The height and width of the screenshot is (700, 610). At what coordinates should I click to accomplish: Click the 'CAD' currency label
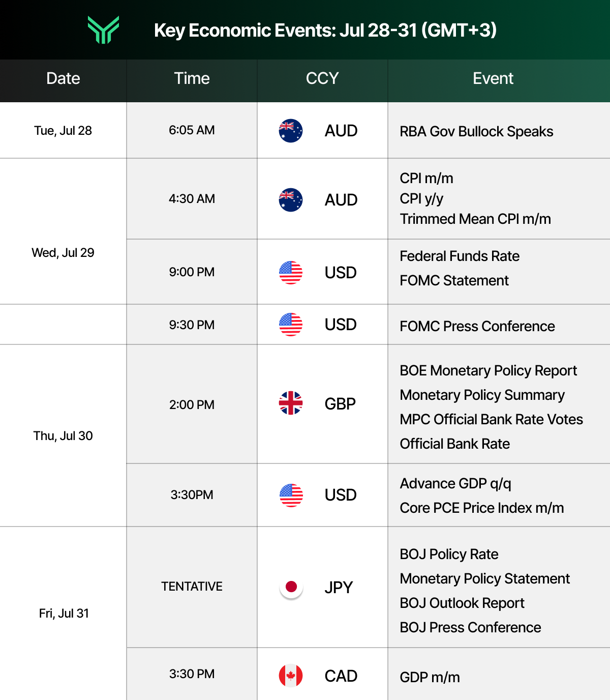click(x=341, y=676)
